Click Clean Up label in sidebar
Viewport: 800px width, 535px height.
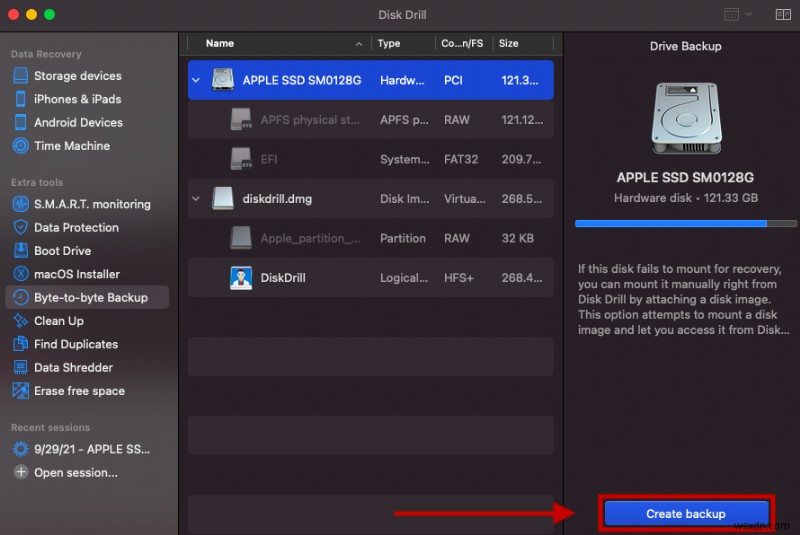(x=59, y=321)
